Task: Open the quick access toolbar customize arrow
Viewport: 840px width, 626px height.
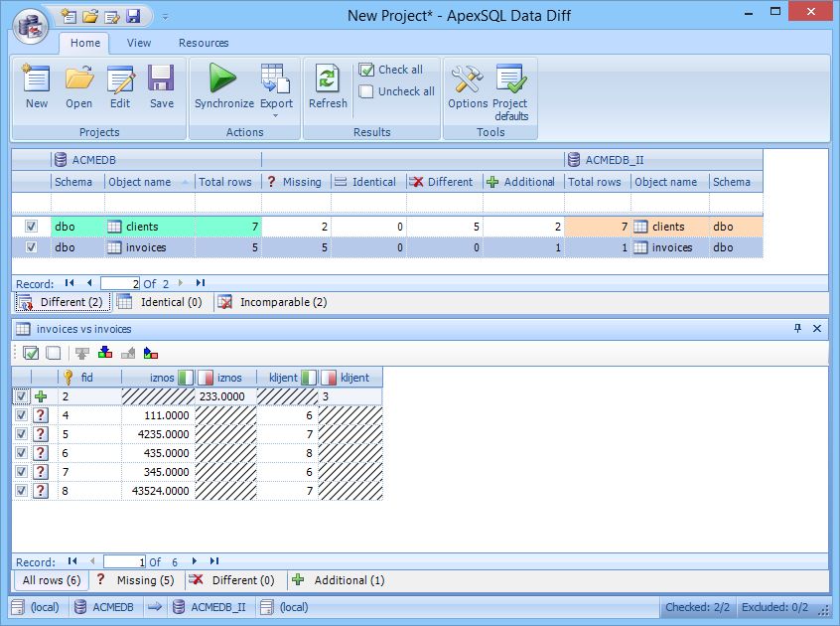Action: [165, 17]
